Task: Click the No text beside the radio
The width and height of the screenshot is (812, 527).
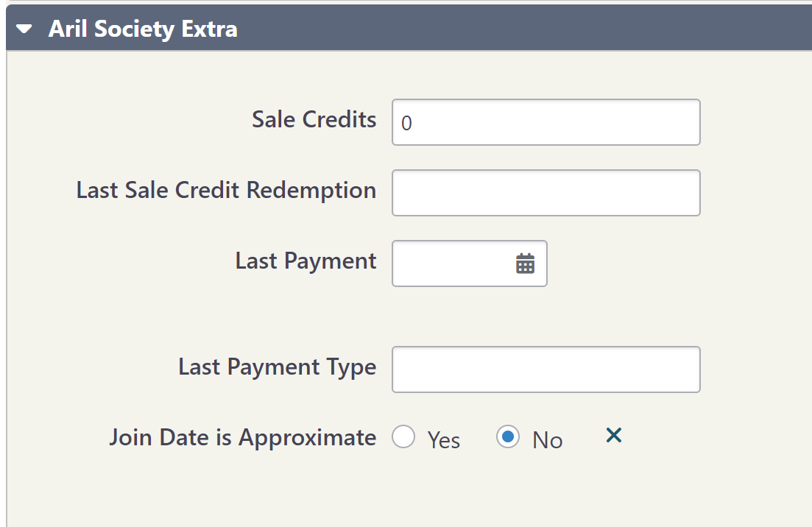Action: tap(548, 440)
